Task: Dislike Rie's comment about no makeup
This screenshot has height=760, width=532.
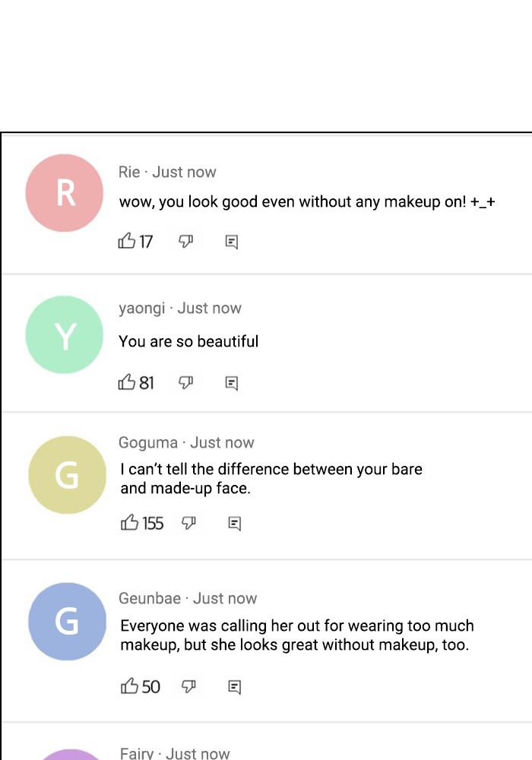Action: click(185, 242)
